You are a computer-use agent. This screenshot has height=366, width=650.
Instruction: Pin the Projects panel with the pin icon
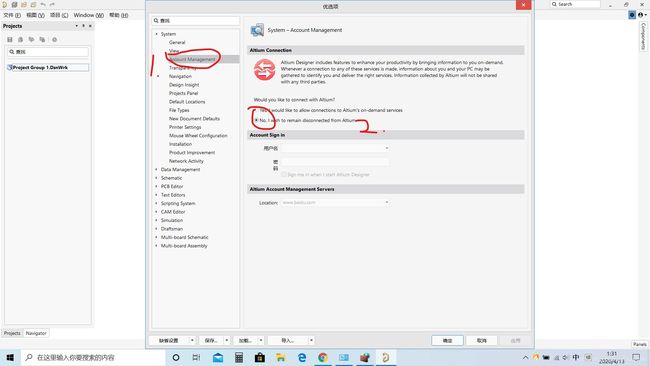click(83, 26)
